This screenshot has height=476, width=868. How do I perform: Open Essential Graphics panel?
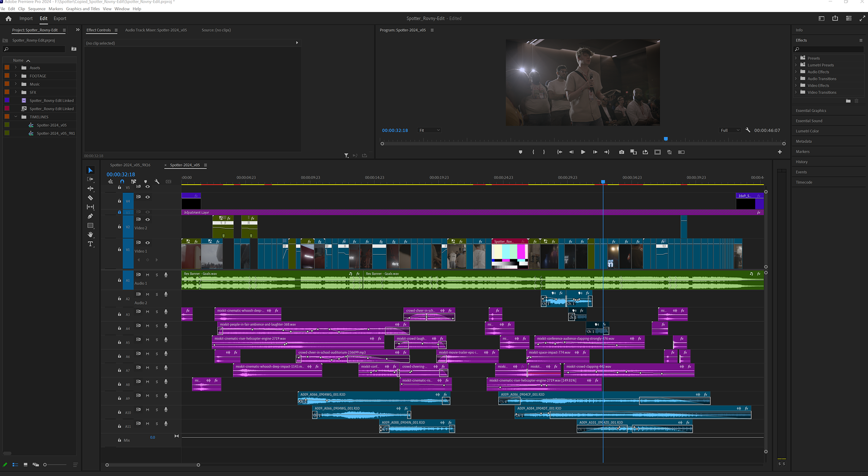pyautogui.click(x=811, y=110)
